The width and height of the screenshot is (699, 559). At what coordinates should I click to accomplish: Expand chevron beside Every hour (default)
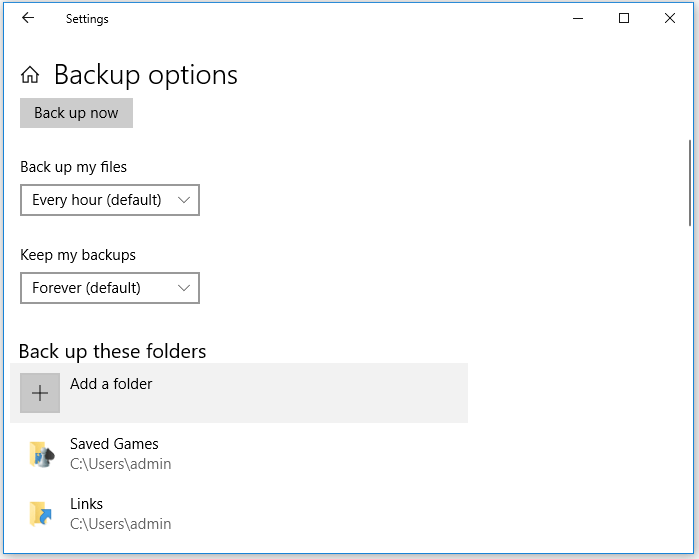(x=184, y=200)
